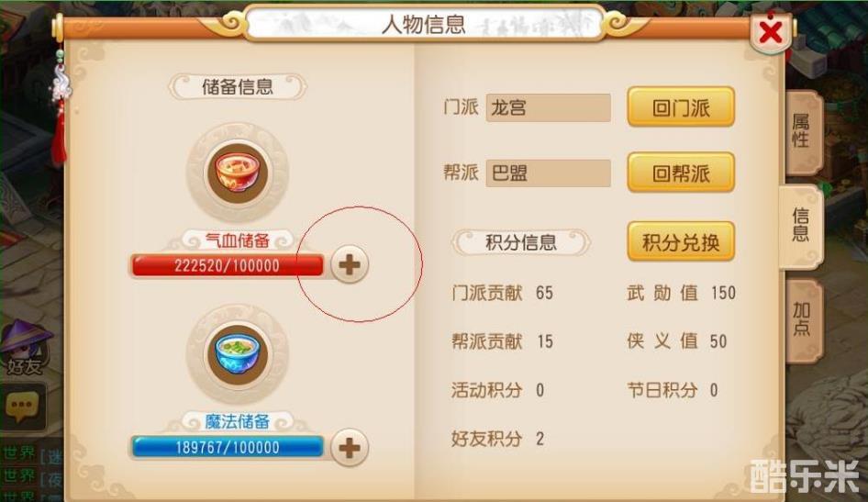Screen dimensions: 868x502
Task: Click the blue 魔法储备 progress bar
Action: point(228,447)
